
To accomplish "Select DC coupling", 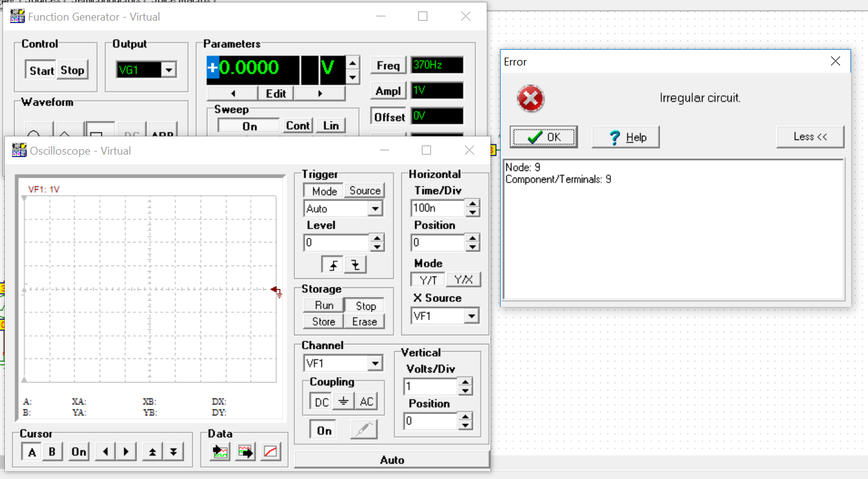I will pyautogui.click(x=321, y=401).
